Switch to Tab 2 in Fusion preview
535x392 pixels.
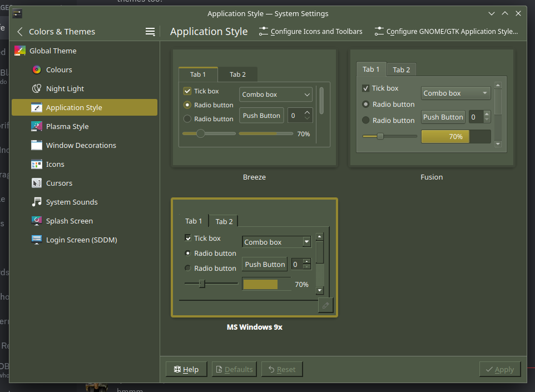401,70
